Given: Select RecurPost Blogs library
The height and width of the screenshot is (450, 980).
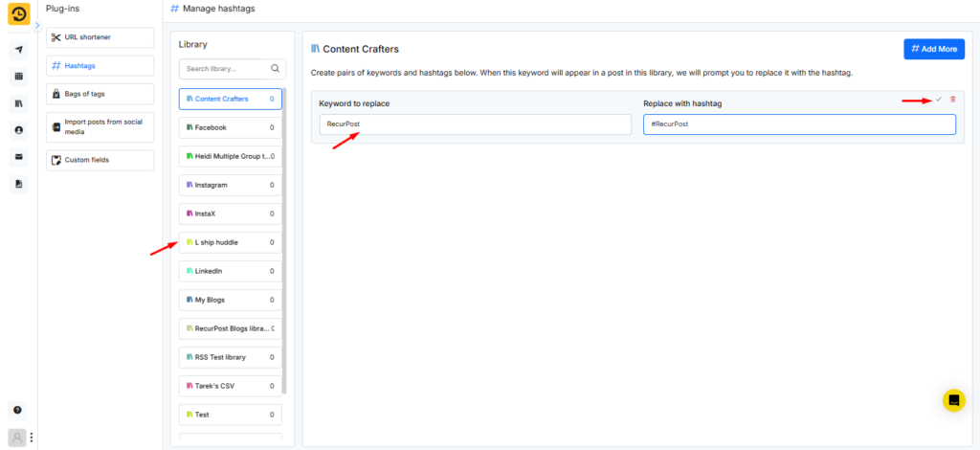Looking at the screenshot, I should click(230, 328).
